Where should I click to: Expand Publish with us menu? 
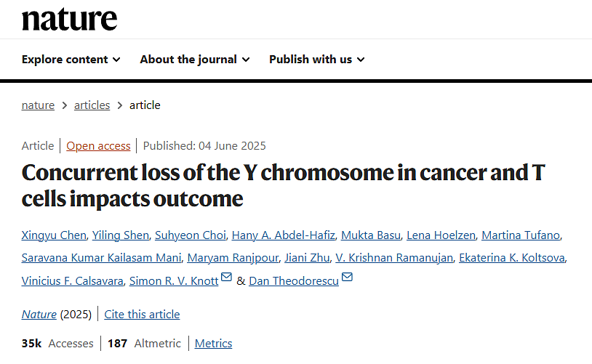pos(316,60)
